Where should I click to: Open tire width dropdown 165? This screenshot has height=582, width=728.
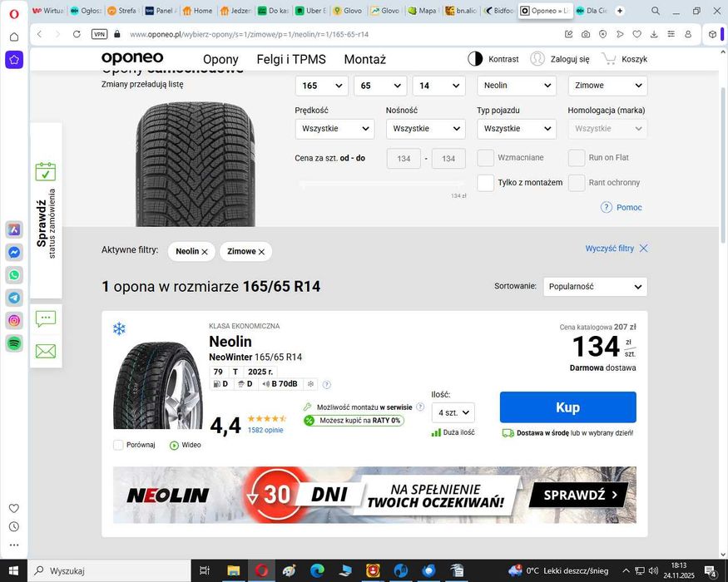tap(322, 86)
